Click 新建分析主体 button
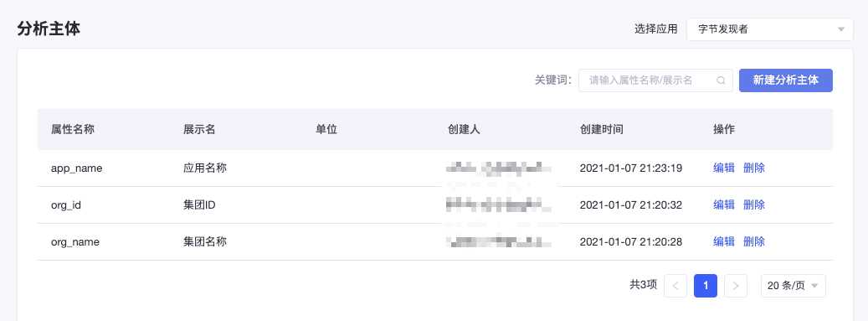 click(785, 80)
